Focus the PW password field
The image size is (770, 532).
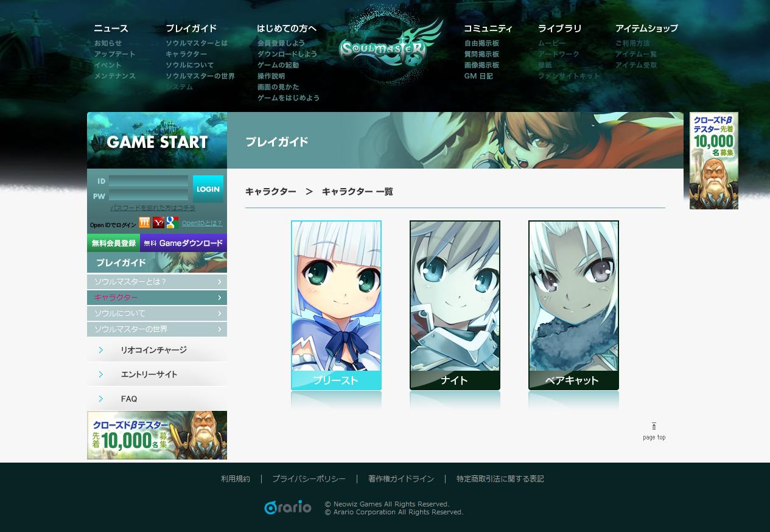point(149,196)
